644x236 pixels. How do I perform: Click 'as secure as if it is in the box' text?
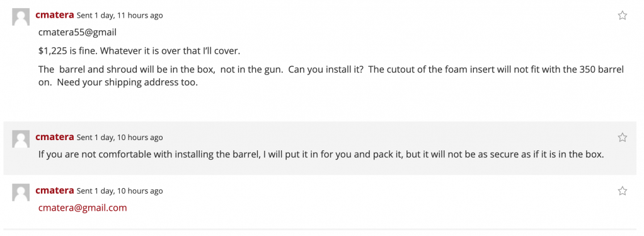click(x=541, y=155)
